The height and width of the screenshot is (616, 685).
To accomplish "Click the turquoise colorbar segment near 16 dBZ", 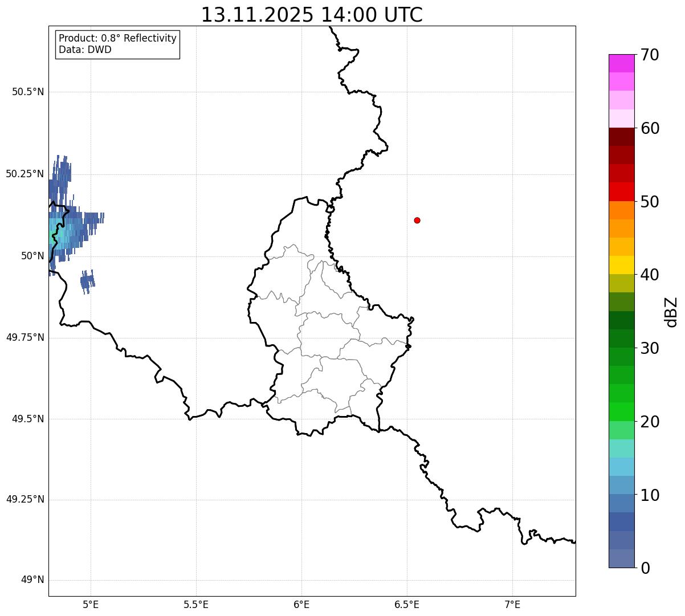I will [621, 448].
